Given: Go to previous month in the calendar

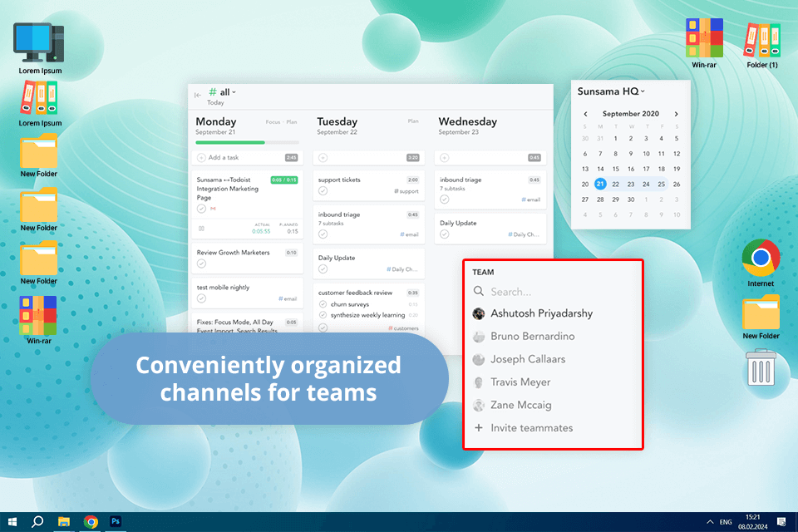Looking at the screenshot, I should point(585,114).
